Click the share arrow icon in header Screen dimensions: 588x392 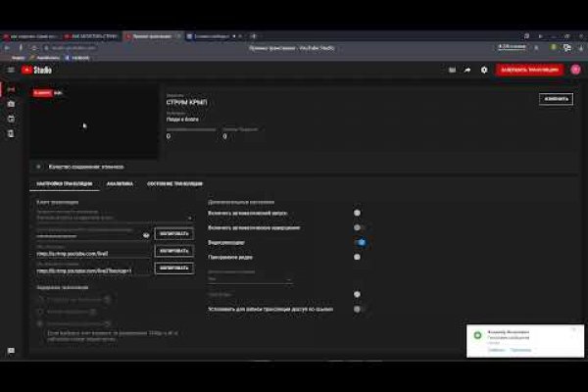point(467,70)
